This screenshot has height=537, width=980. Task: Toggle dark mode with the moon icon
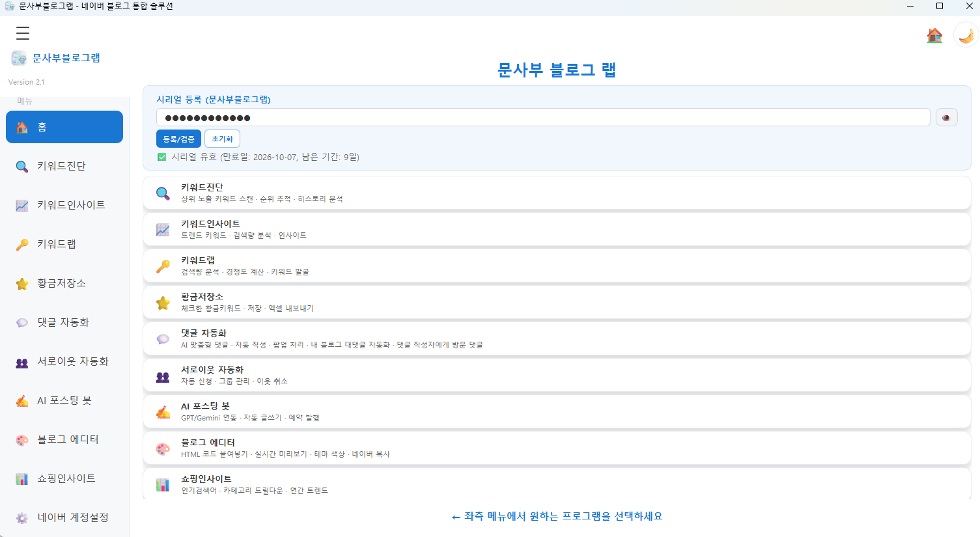pyautogui.click(x=966, y=35)
